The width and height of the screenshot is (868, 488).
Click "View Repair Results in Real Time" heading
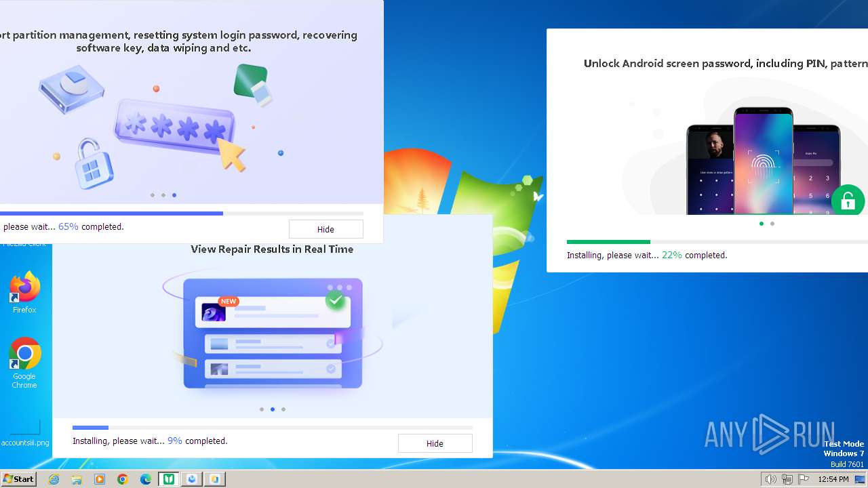click(x=272, y=249)
